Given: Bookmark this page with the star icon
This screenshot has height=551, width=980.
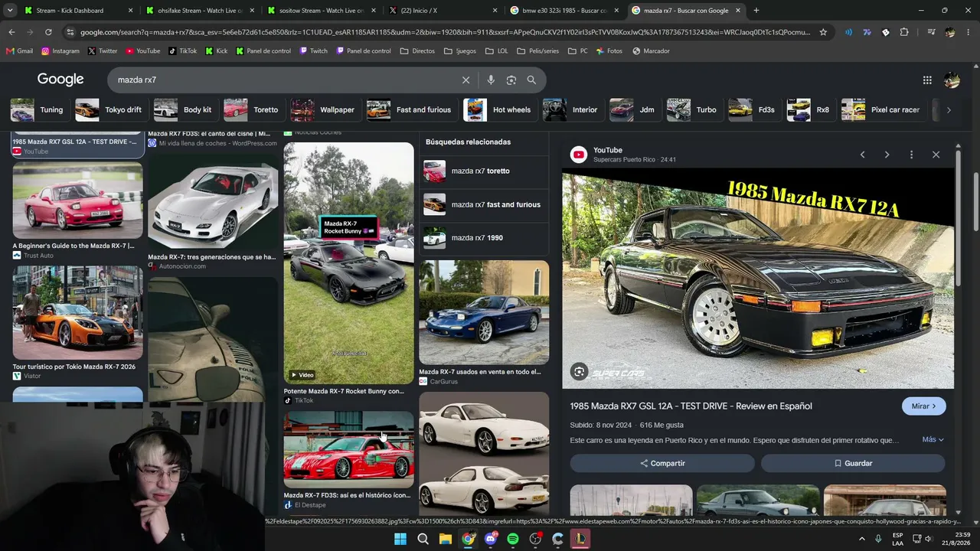Looking at the screenshot, I should tap(823, 32).
